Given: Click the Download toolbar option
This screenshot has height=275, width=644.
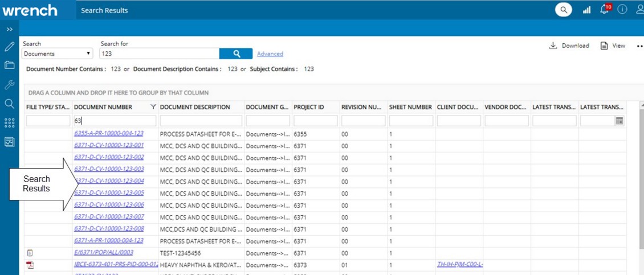Looking at the screenshot, I should click(x=569, y=46).
